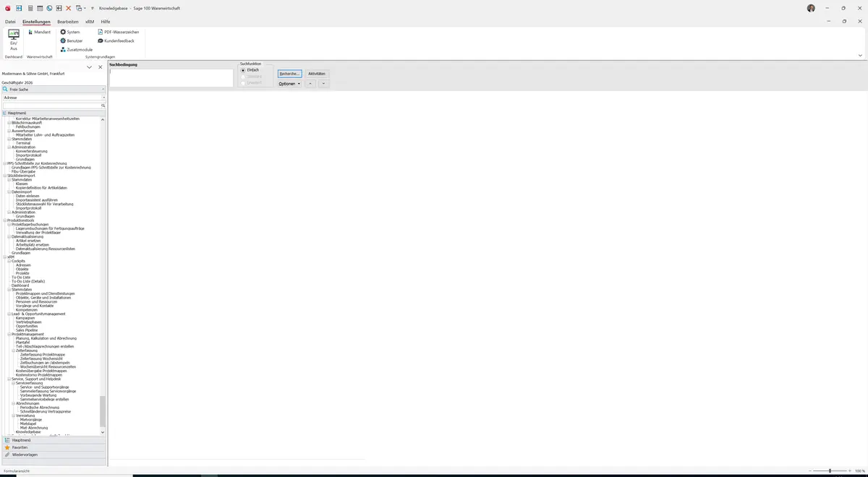Image resolution: width=868 pixels, height=477 pixels.
Task: Open PDF-Wasserzeichen in the ribbon
Action: [x=118, y=32]
